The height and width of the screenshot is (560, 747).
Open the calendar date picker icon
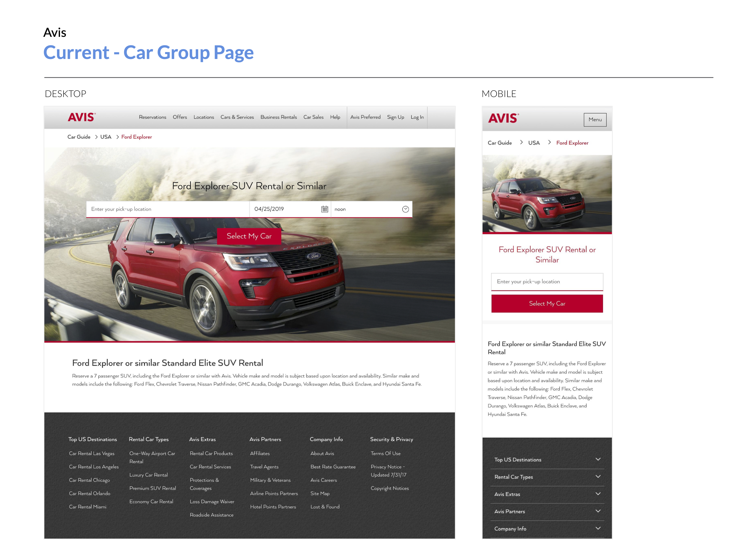coord(324,209)
